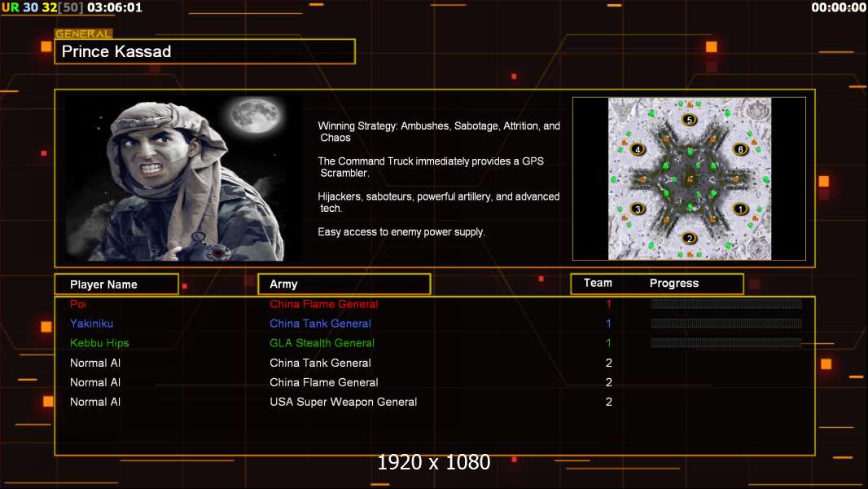Click the GENERAL label above the name
The width and height of the screenshot is (868, 489).
point(83,33)
